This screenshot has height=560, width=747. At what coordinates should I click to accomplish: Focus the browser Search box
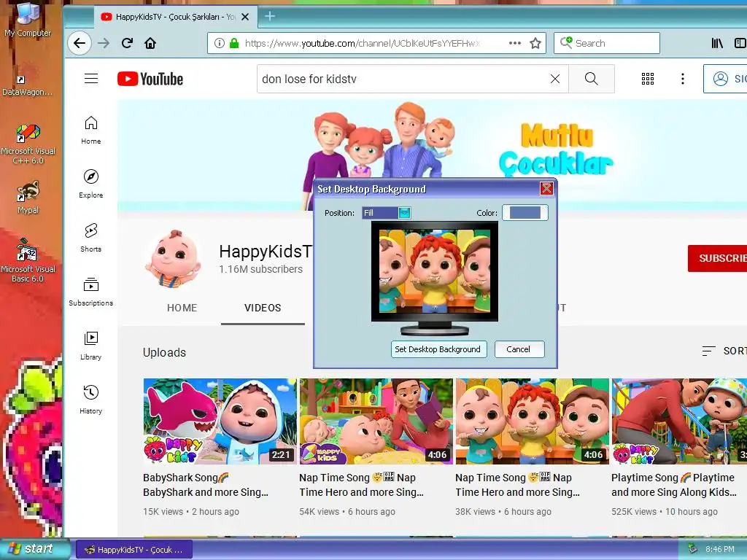point(606,43)
